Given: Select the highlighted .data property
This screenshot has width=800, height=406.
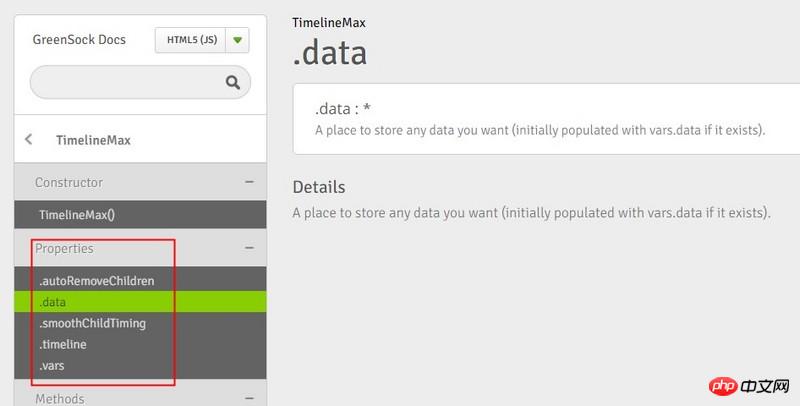Looking at the screenshot, I should (52, 302).
